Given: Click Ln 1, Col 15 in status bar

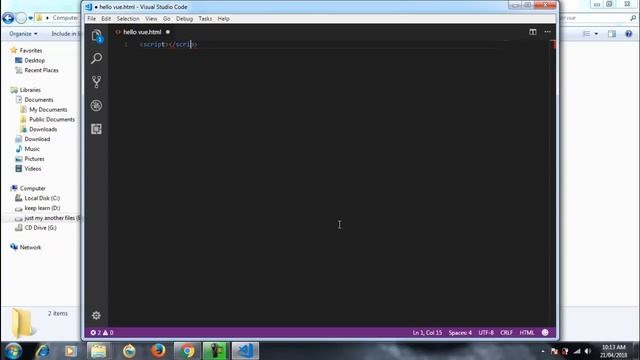Looking at the screenshot, I should click(x=427, y=333).
